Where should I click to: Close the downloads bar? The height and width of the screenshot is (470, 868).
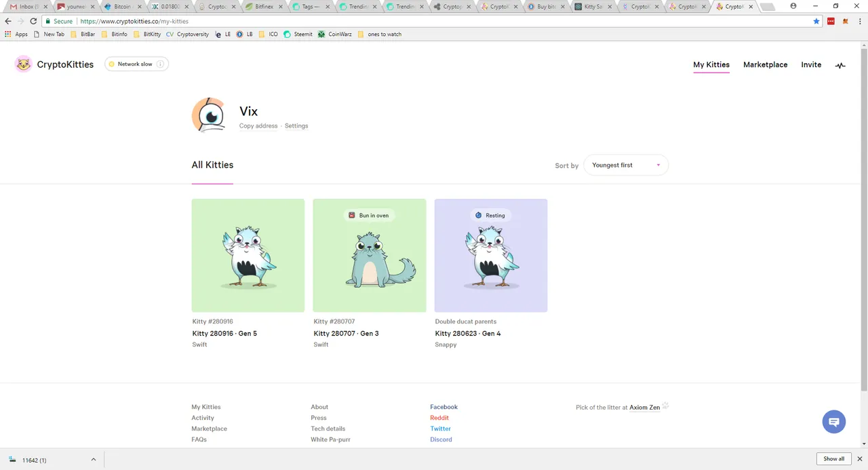(860, 459)
